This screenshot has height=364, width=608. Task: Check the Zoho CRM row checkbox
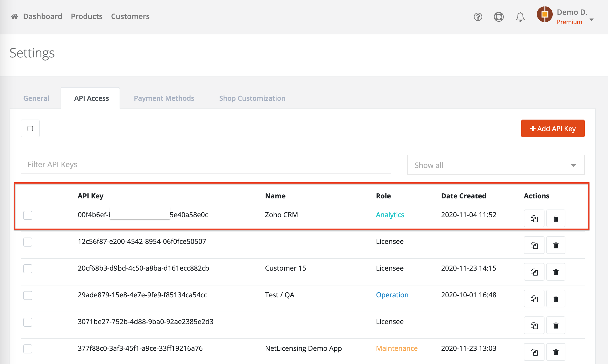point(28,215)
